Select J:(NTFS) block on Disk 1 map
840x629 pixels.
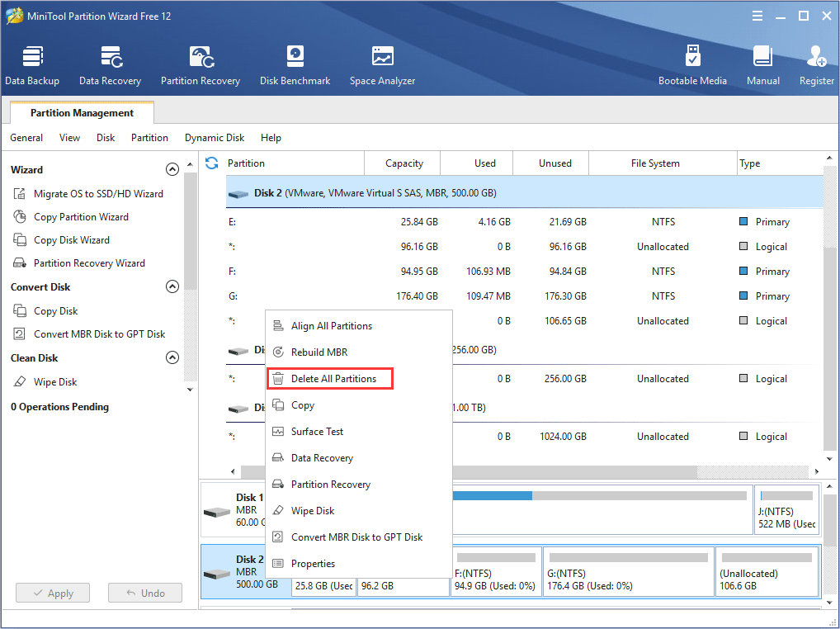pos(786,510)
